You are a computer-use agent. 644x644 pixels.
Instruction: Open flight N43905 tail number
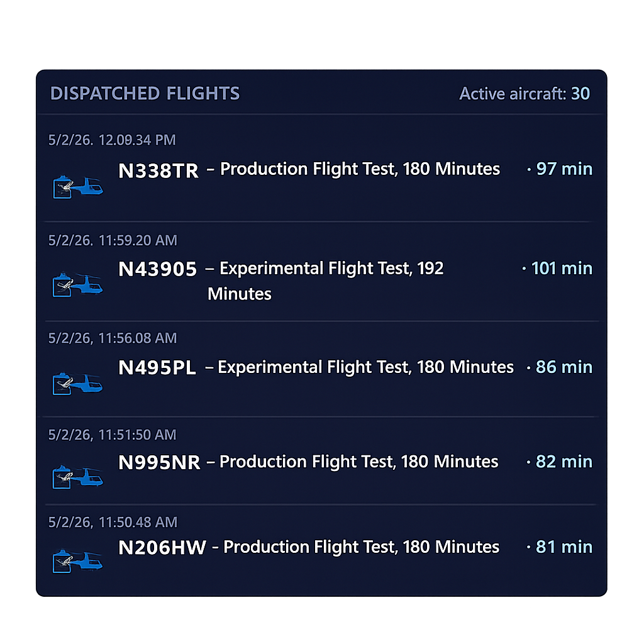tap(157, 269)
